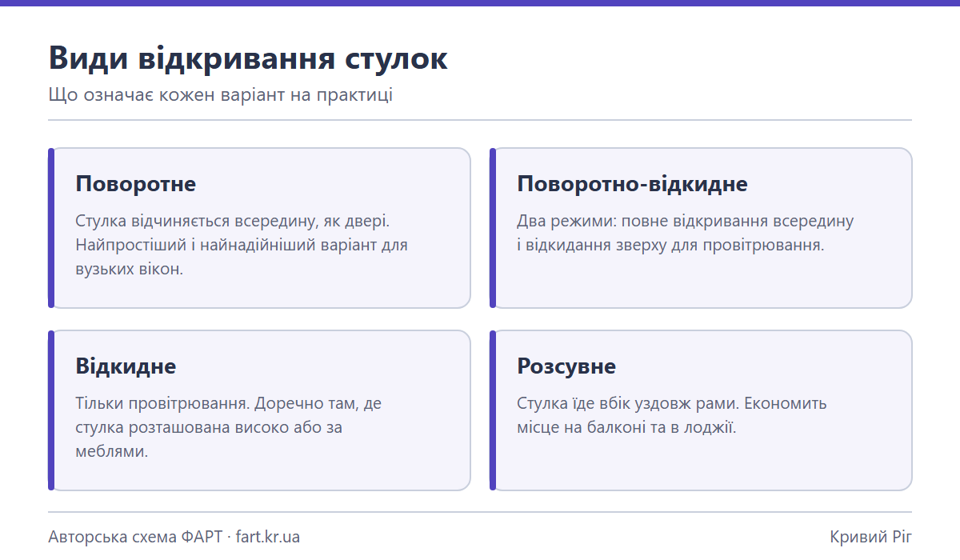Click the 'Кривий Ріг' footer label

point(870,537)
